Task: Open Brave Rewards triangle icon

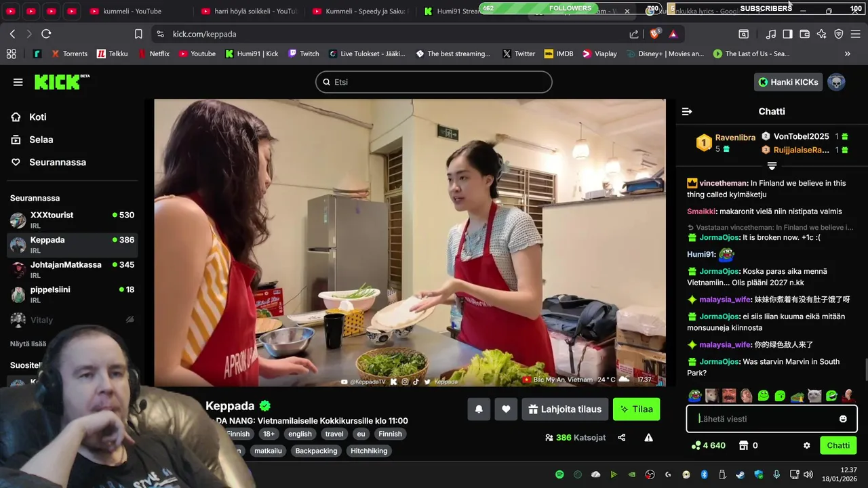Action: pos(673,34)
